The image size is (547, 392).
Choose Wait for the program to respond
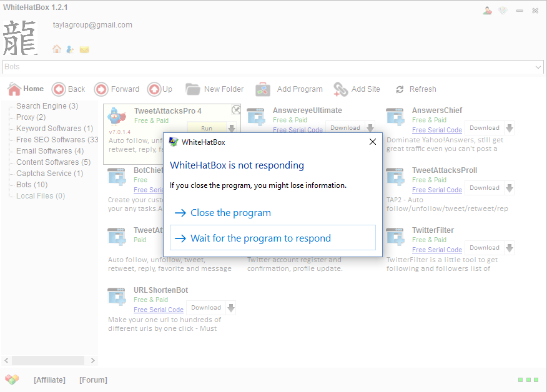pos(260,238)
